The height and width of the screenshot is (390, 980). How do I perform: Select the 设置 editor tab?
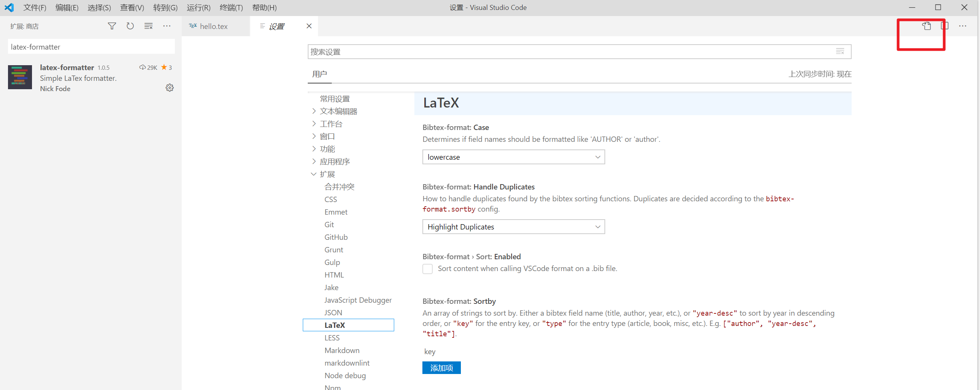[x=284, y=26]
